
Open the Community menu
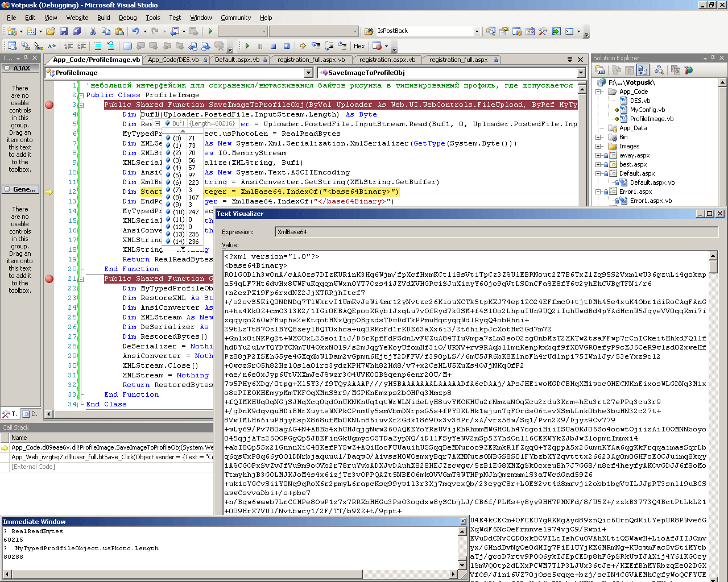[x=235, y=18]
